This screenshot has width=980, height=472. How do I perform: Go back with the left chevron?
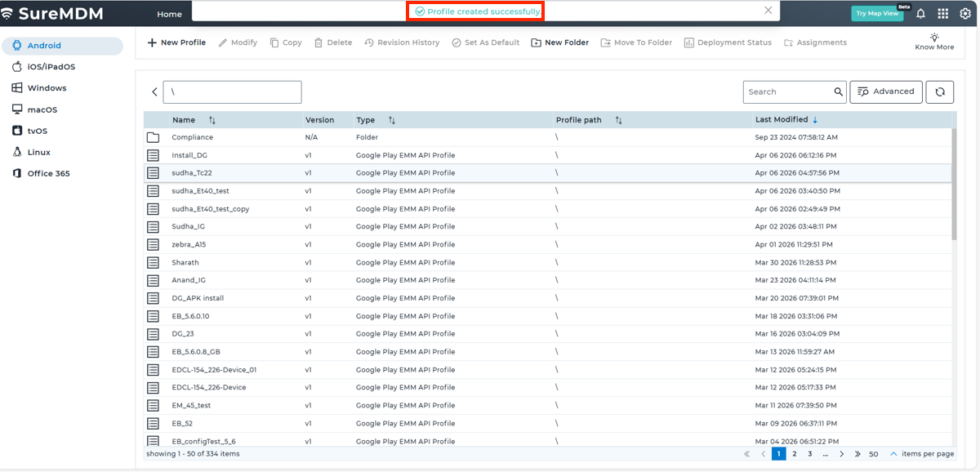coord(154,92)
